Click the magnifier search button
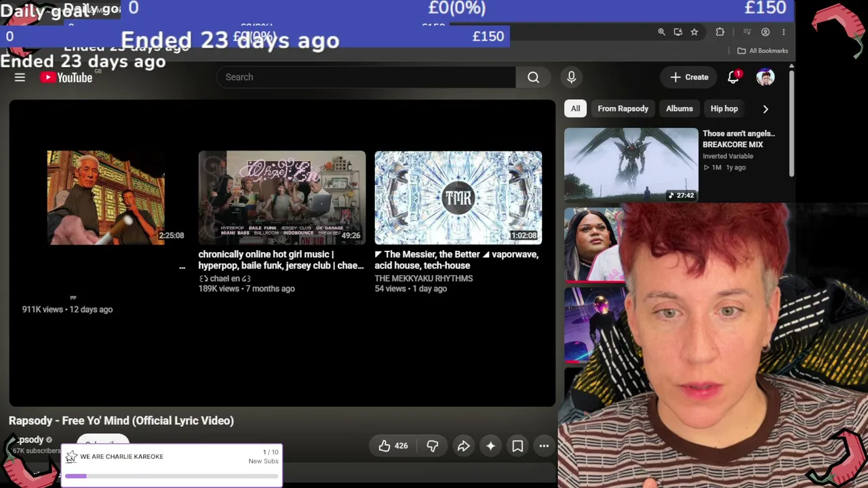 [534, 77]
